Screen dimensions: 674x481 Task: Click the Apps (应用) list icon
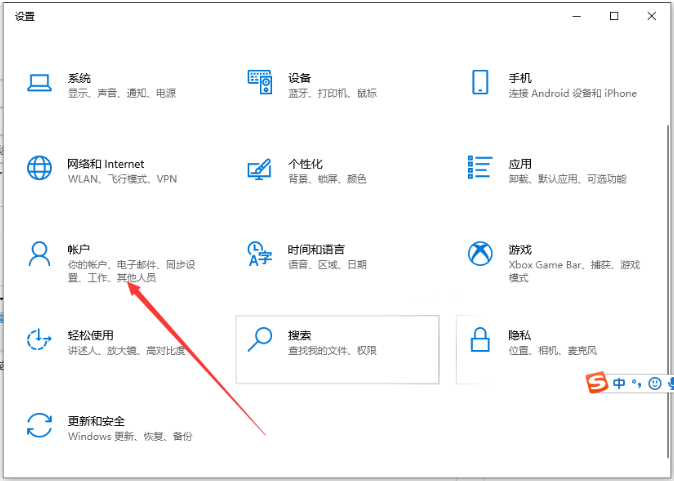(x=480, y=167)
